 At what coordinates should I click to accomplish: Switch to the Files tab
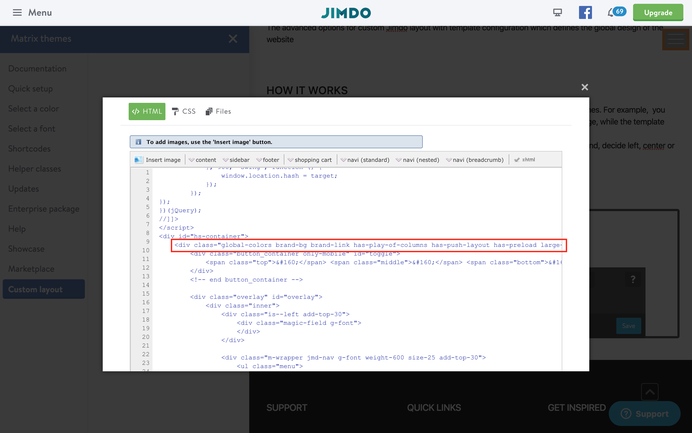218,111
